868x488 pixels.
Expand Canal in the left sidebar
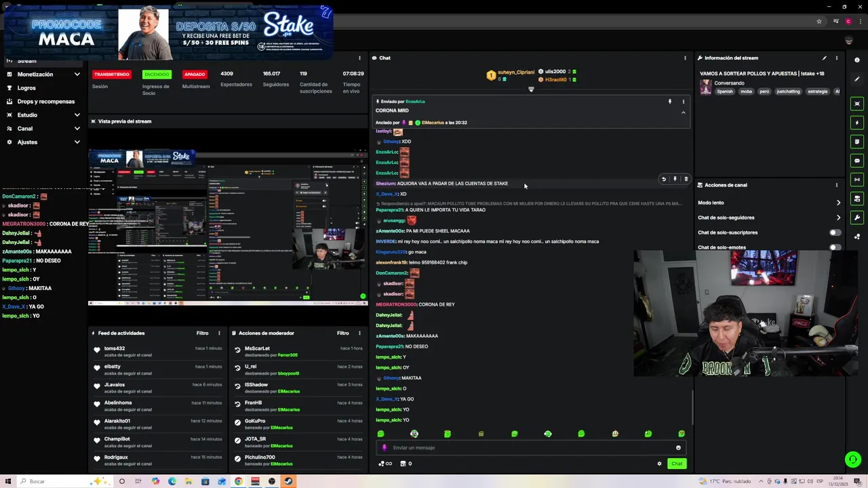tap(77, 129)
